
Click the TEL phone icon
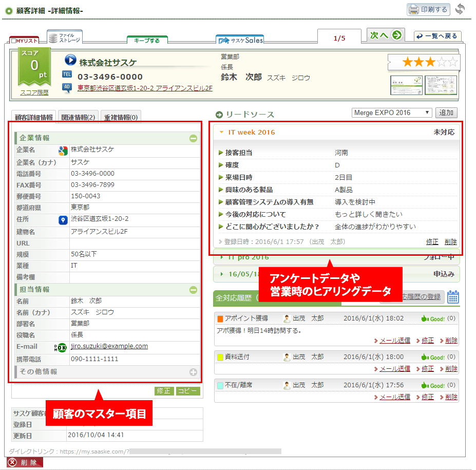click(67, 74)
